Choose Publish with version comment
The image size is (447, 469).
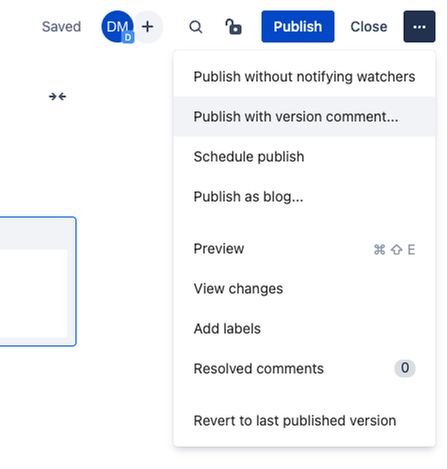pos(304,117)
